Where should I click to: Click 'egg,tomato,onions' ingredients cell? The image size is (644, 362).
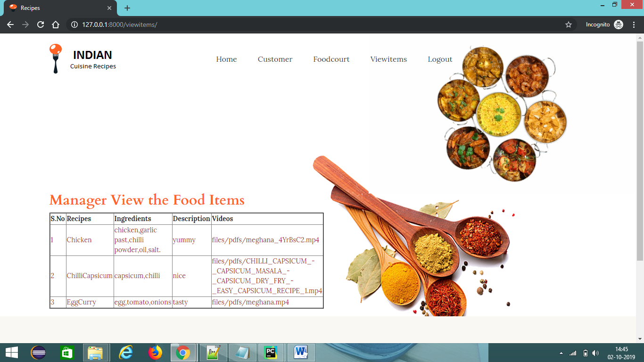click(x=143, y=302)
